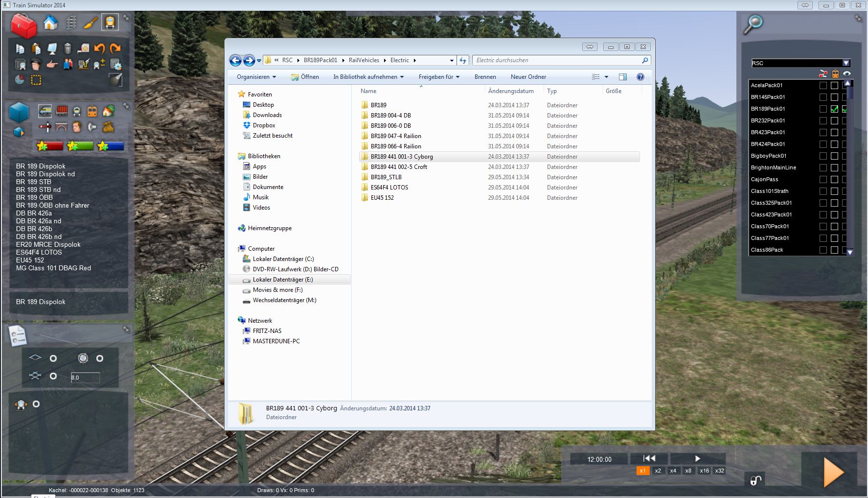Click the red star marker button

(x=50, y=146)
